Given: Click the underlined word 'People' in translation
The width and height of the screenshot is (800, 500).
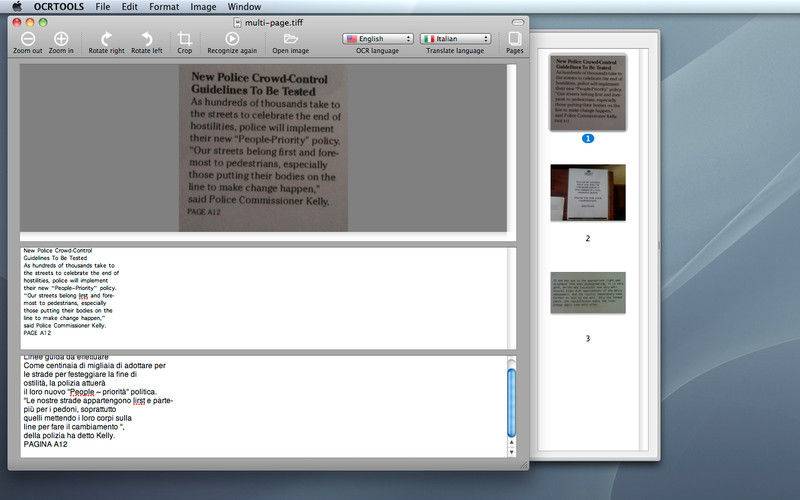Looking at the screenshot, I should coord(82,392).
